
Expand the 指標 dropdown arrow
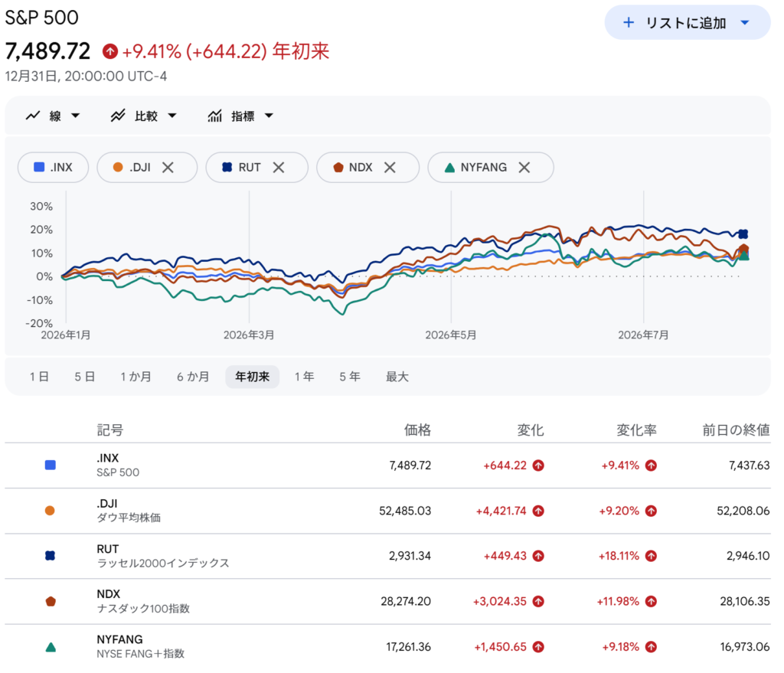click(x=269, y=116)
